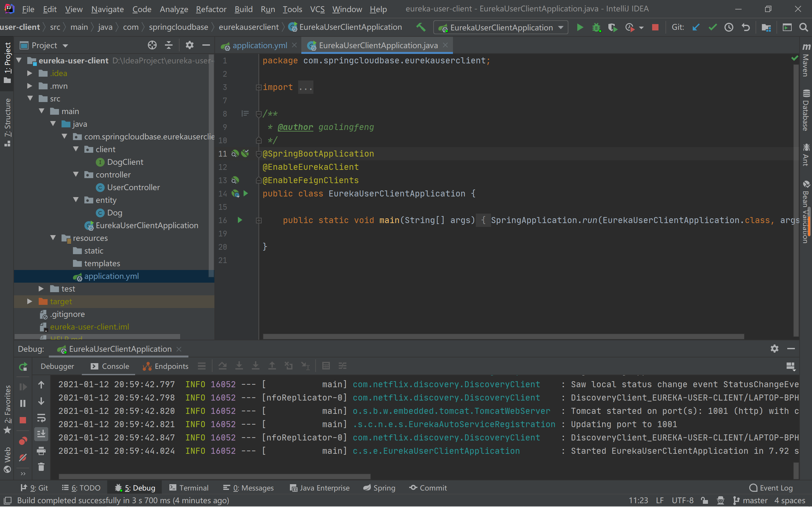812x507 pixels.
Task: Collapse the src folder in Project tree
Action: [x=31, y=98]
